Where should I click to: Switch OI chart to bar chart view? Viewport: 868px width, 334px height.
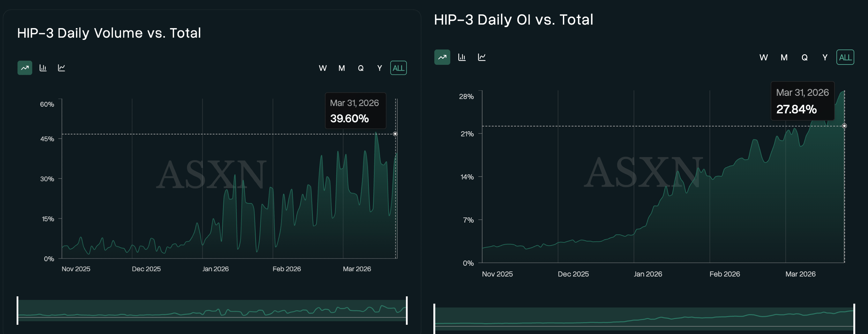click(462, 57)
